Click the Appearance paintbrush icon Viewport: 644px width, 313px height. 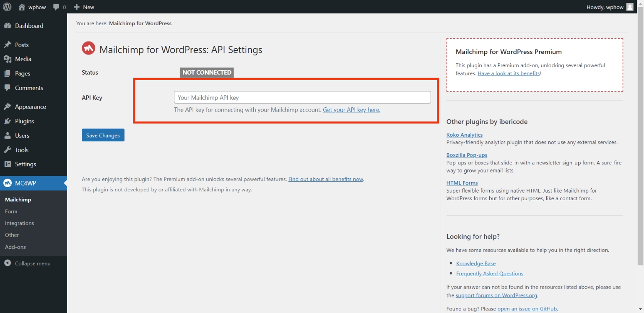[7, 107]
